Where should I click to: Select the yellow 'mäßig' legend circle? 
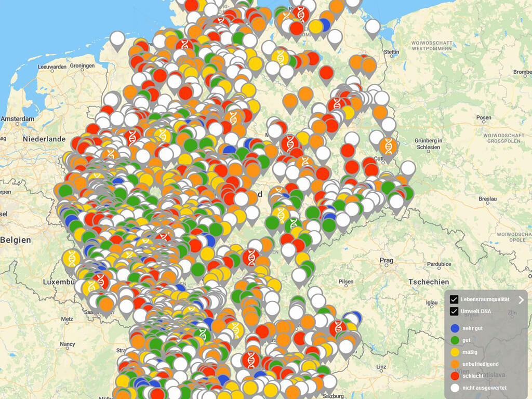455,352
